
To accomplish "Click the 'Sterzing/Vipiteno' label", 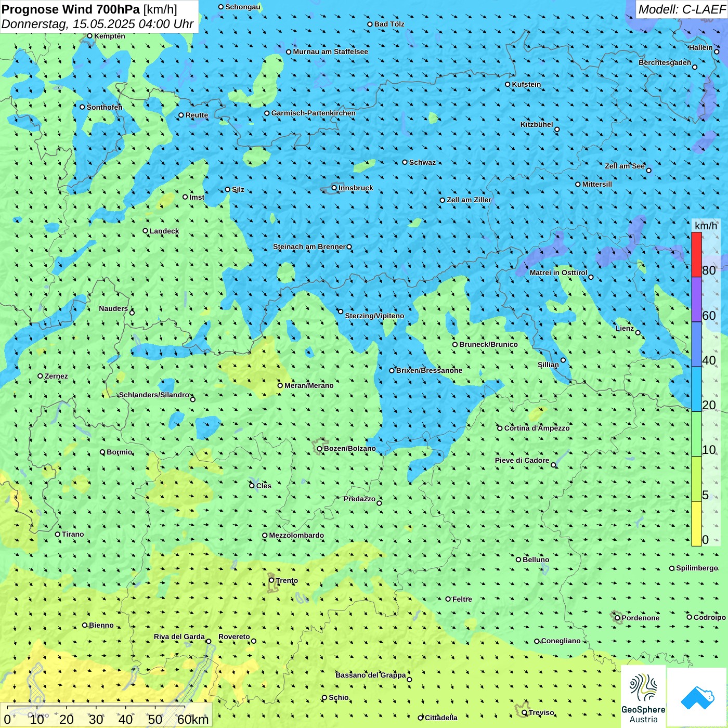I will (x=374, y=316).
